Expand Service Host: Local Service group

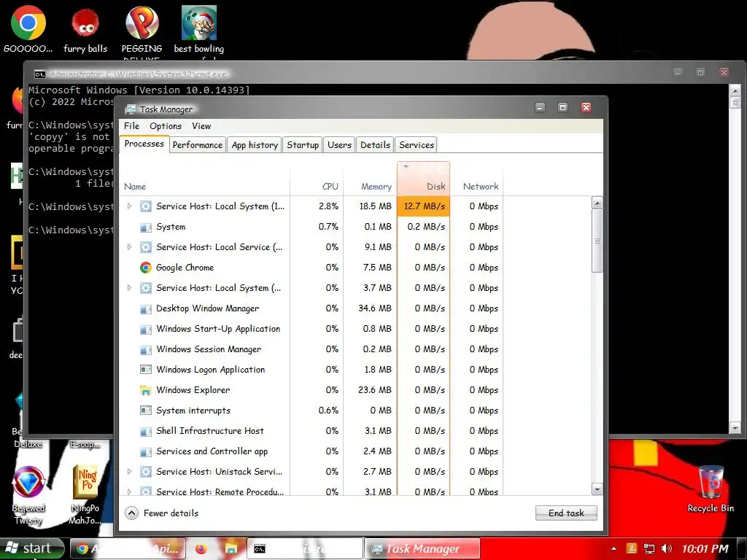coord(129,247)
